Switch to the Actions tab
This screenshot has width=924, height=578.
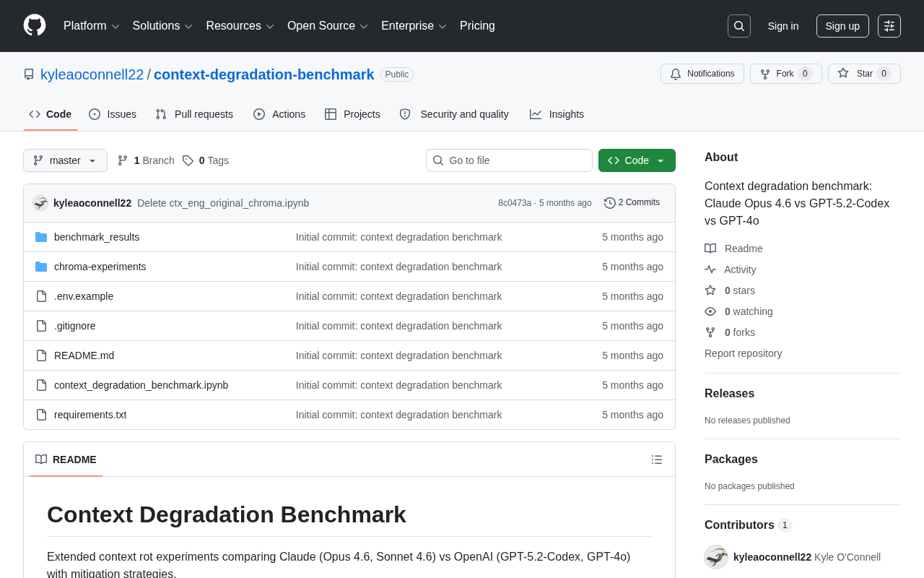(279, 114)
